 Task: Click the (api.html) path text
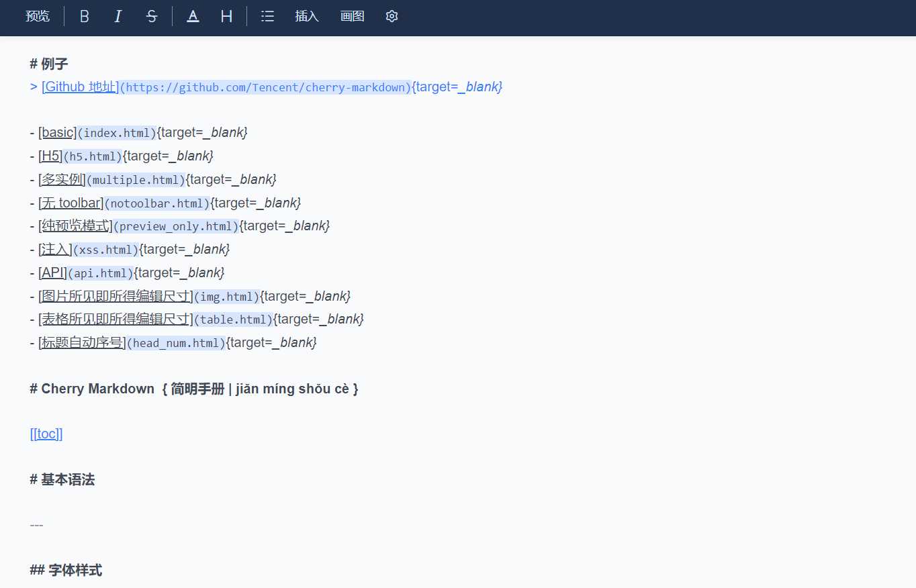tap(101, 273)
